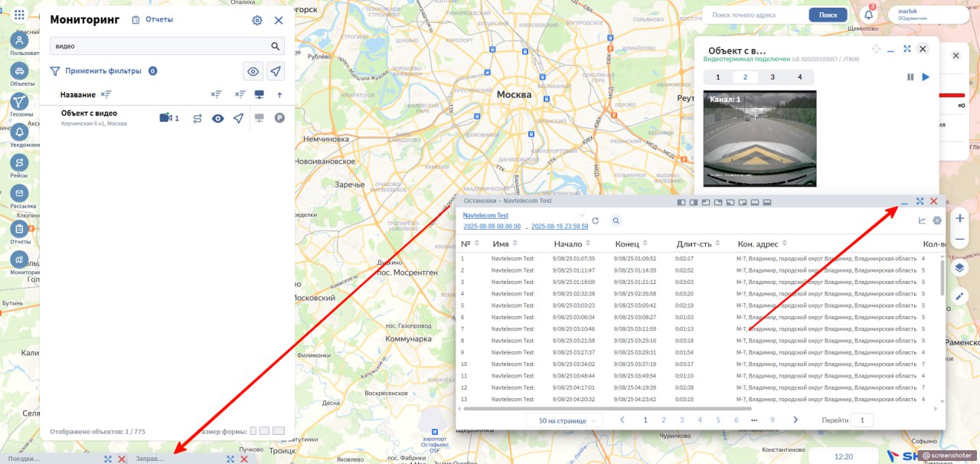Viewport: 980px width, 464px height.
Task: Refresh the Остановки report
Action: coord(596,221)
